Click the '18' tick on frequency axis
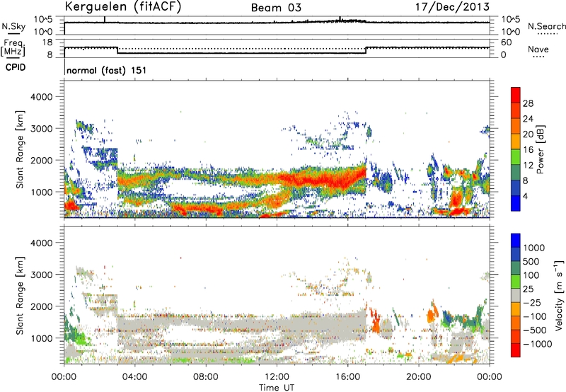Viewport: 566px width, 392px height. (x=47, y=42)
